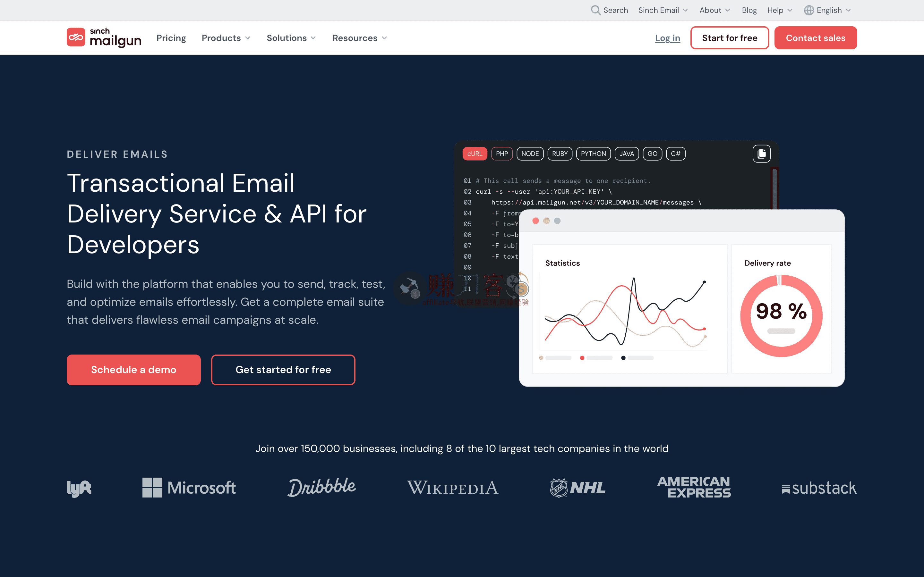Image resolution: width=924 pixels, height=577 pixels.
Task: Switch code sample to PYTHON
Action: point(593,154)
